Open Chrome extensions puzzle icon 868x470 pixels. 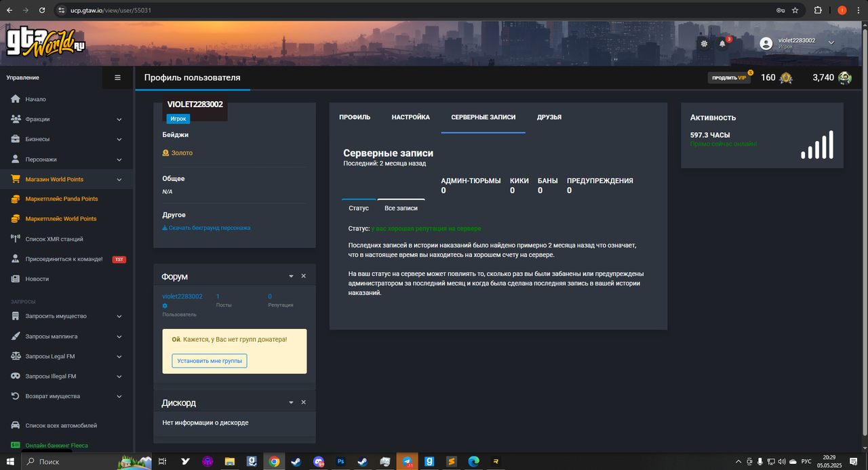pos(818,10)
